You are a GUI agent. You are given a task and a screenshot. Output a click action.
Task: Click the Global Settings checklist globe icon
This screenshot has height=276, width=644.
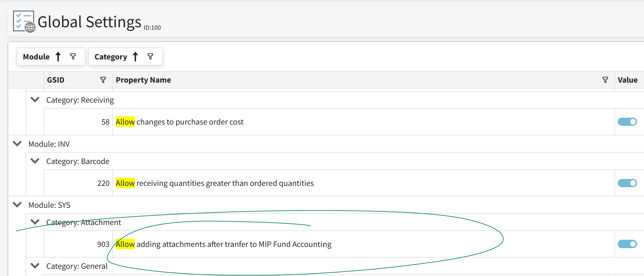coord(24,22)
